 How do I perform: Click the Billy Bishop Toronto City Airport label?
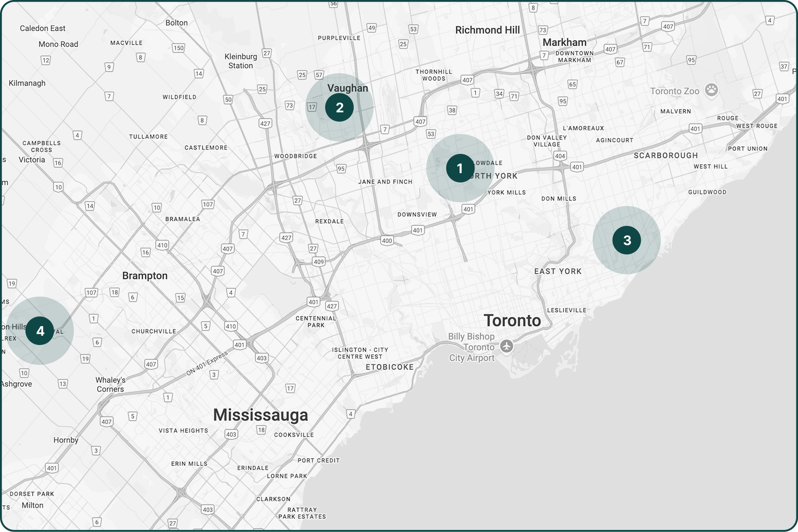pos(472,347)
